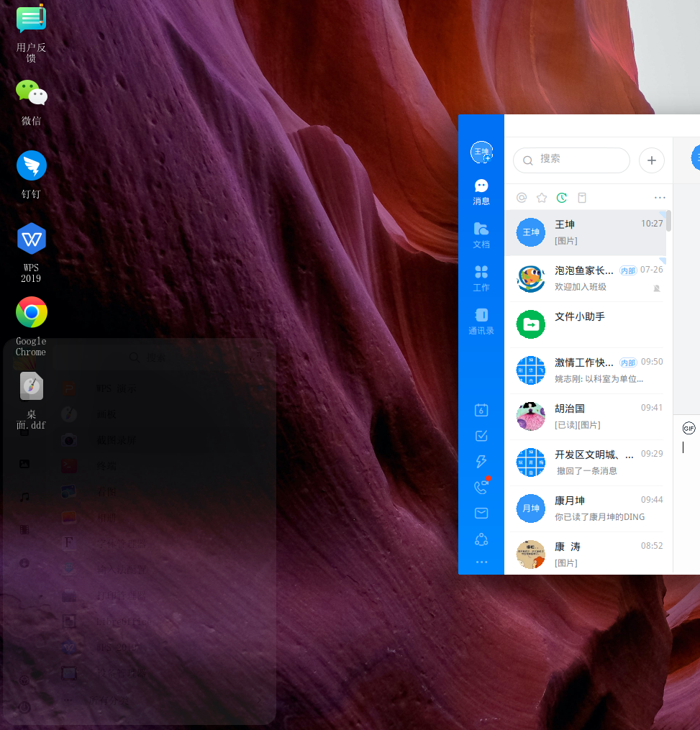Open the 钉钉 desktop shortcut
The width and height of the screenshot is (700, 730).
(x=31, y=175)
